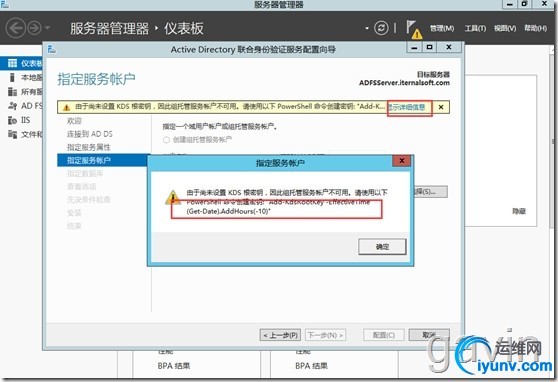Viewport: 558px width, 382px height.
Task: Click the 配置(C) configure button
Action: 384,335
